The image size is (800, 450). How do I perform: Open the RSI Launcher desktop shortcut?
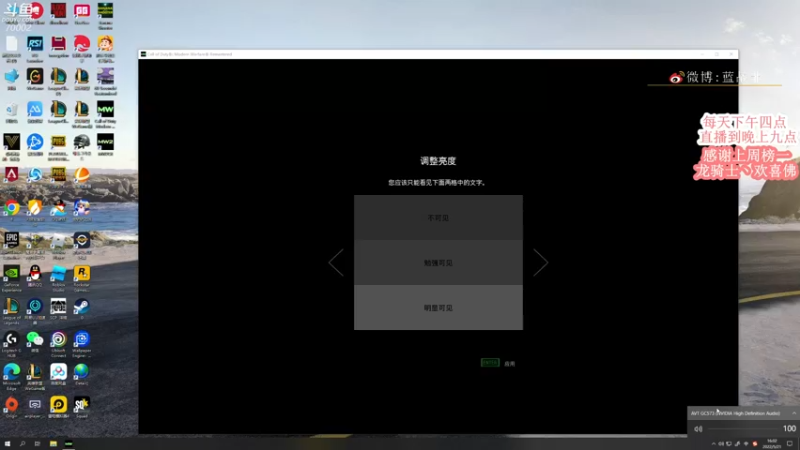35,44
